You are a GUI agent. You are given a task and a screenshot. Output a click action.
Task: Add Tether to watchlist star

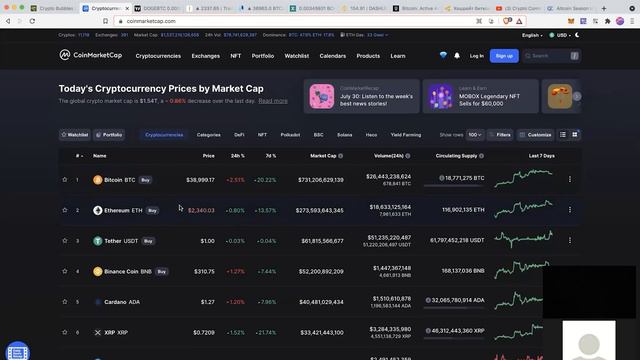point(64,241)
